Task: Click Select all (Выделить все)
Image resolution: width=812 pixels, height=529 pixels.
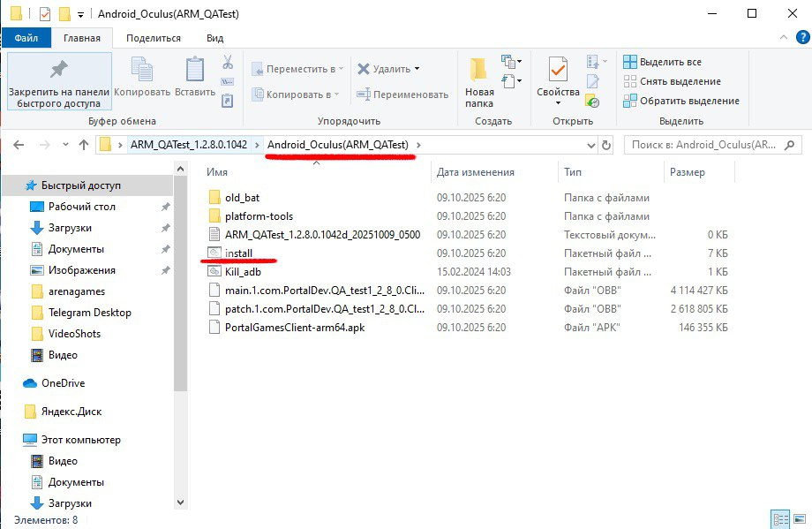Action: 663,62
